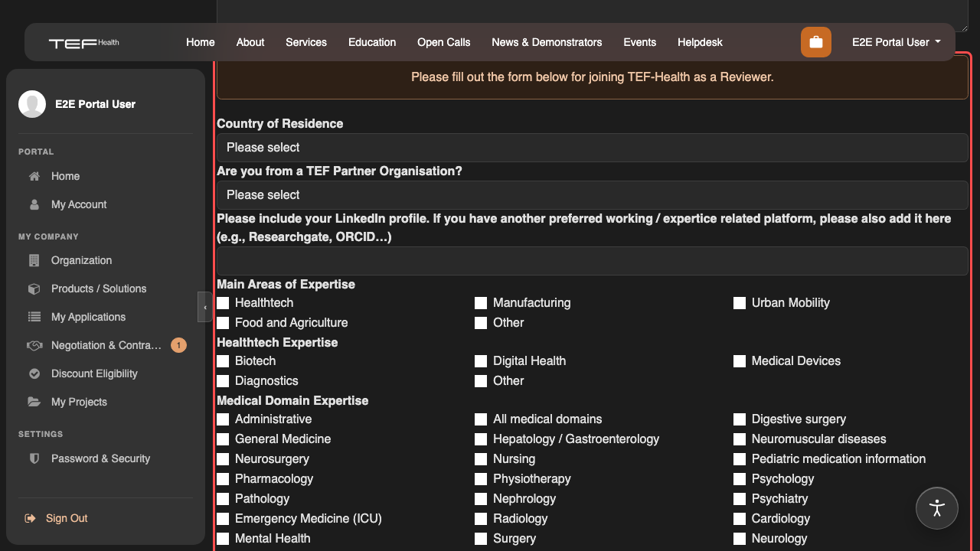Check the Medical Devices box
980x551 pixels.
tap(740, 361)
